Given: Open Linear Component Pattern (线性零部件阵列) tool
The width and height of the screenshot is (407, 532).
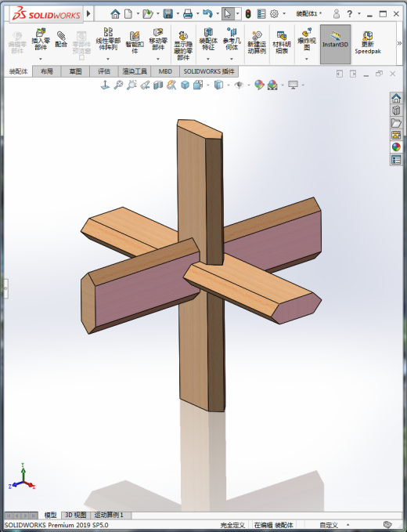Looking at the screenshot, I should point(108,38).
